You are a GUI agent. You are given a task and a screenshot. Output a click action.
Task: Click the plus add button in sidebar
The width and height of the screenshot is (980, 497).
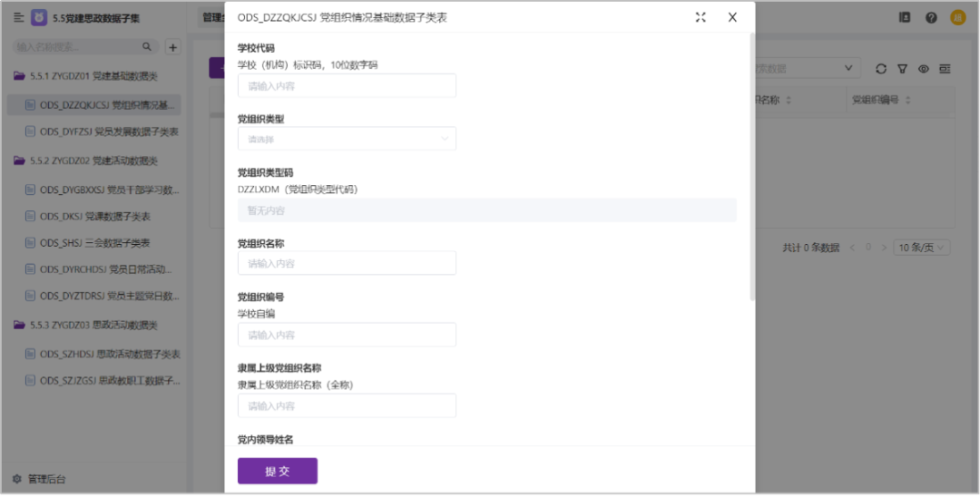click(x=173, y=47)
